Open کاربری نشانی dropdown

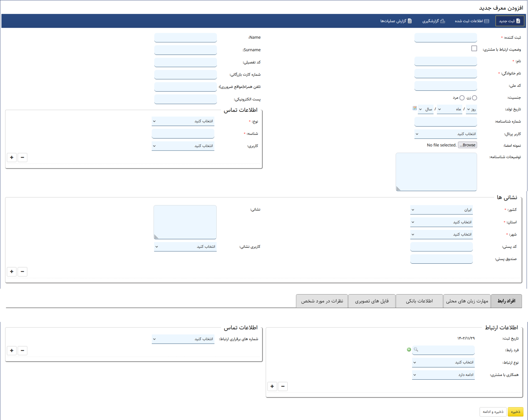tap(185, 247)
